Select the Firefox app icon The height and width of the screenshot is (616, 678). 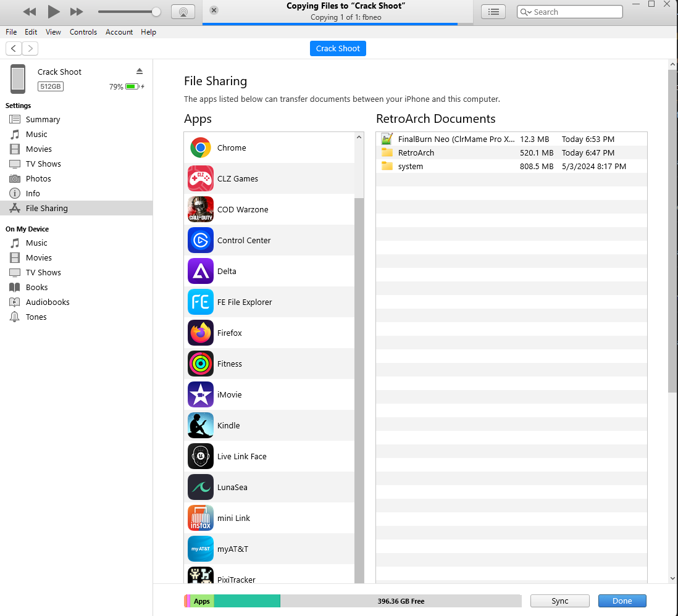click(x=201, y=333)
